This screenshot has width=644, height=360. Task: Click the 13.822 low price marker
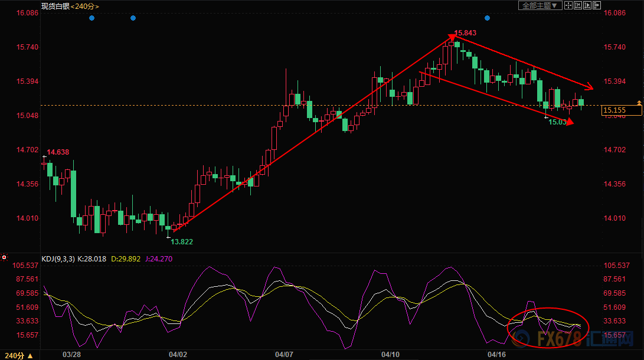point(182,241)
